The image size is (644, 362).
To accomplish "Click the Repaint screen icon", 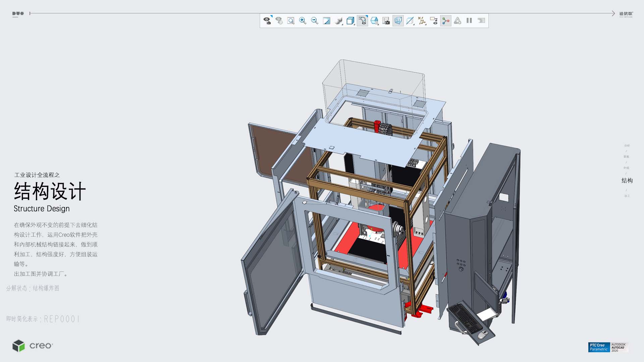I will pyautogui.click(x=326, y=21).
